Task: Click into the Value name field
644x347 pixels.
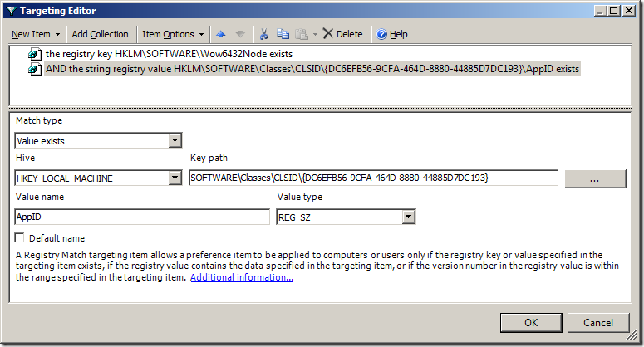Action: [x=141, y=217]
